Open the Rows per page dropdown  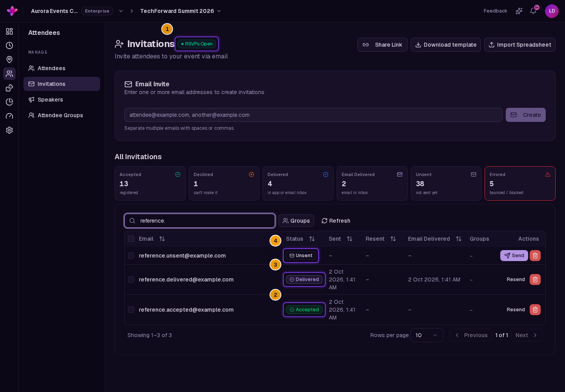pyautogui.click(x=427, y=335)
